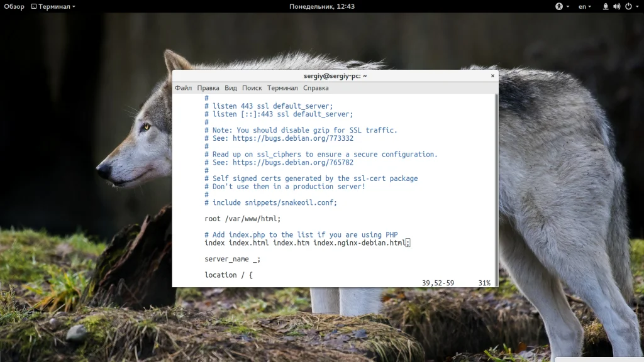Open the Справка menu
The image size is (644, 362).
pos(316,88)
